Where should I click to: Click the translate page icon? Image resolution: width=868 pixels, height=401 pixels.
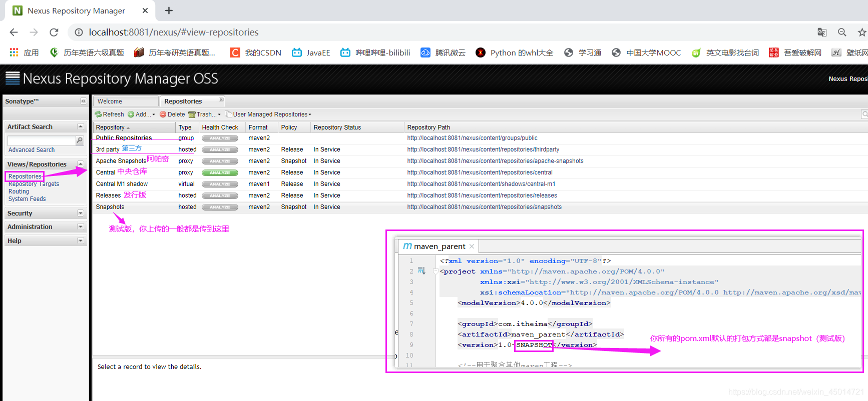tap(822, 32)
